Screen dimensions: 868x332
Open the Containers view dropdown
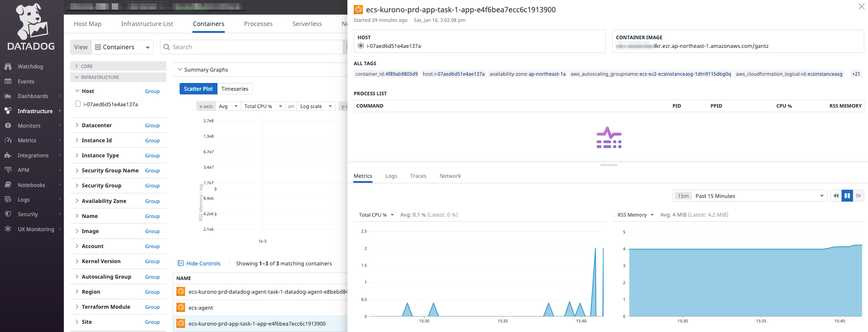[122, 47]
